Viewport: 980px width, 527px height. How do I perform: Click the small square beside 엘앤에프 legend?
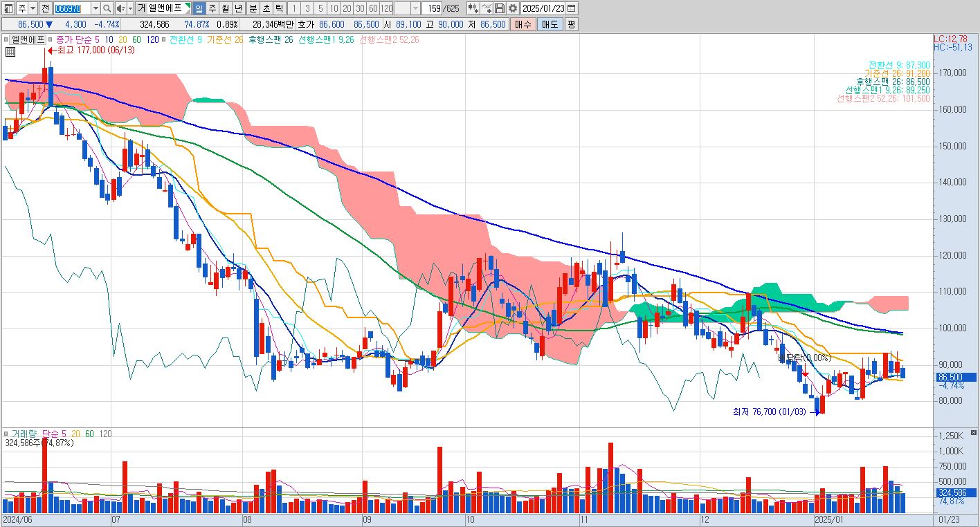pyautogui.click(x=6, y=39)
